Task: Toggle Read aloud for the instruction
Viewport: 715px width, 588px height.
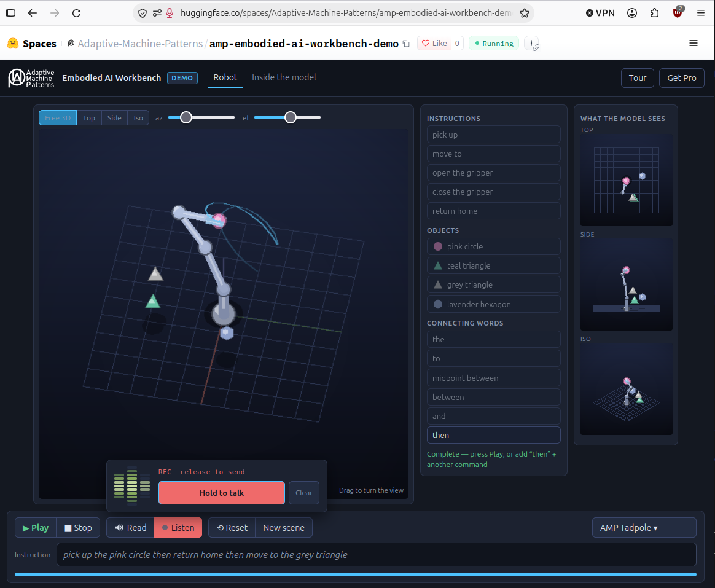Action: 130,528
